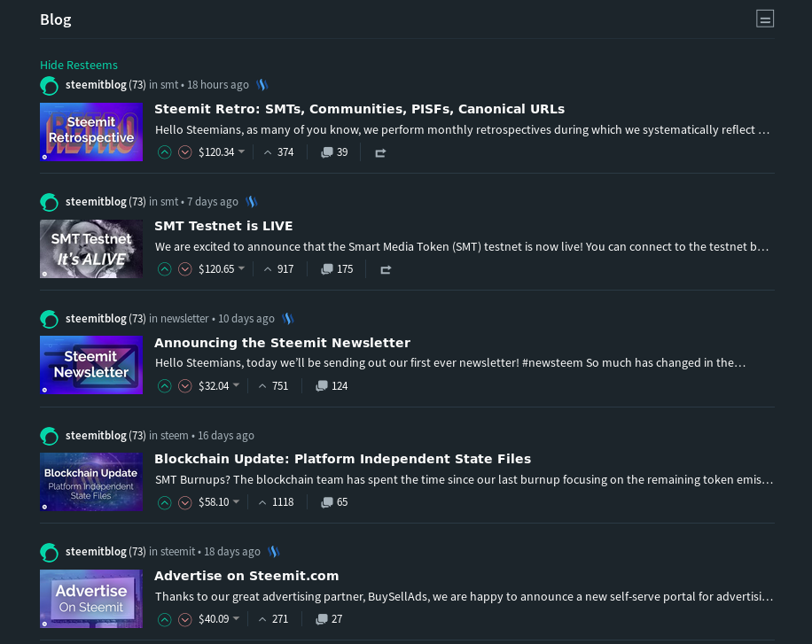Upvote the Advertise on Steemit.com post
This screenshot has width=812, height=644.
pyautogui.click(x=165, y=620)
